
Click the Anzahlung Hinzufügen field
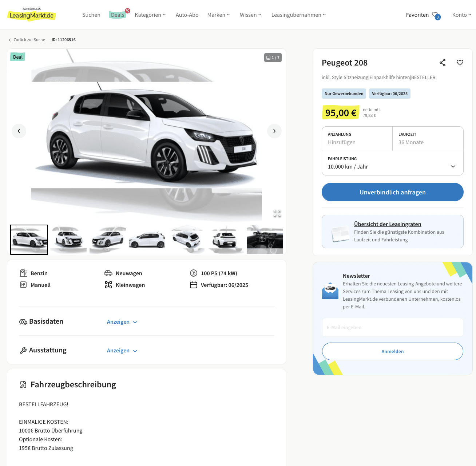pos(357,139)
